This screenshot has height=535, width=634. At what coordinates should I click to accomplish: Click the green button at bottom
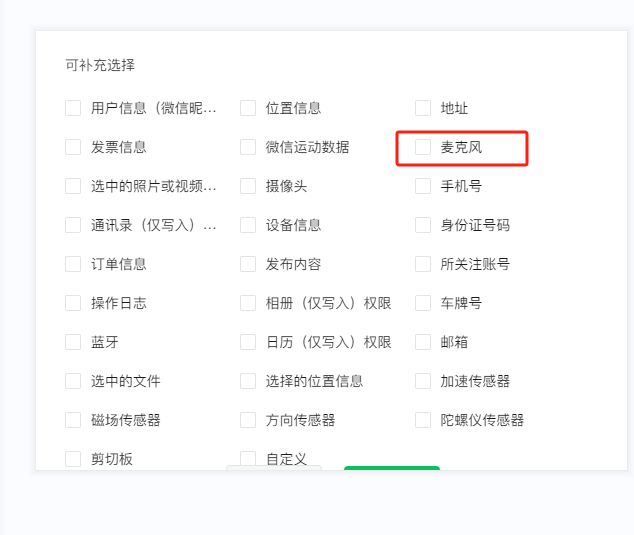(392, 468)
